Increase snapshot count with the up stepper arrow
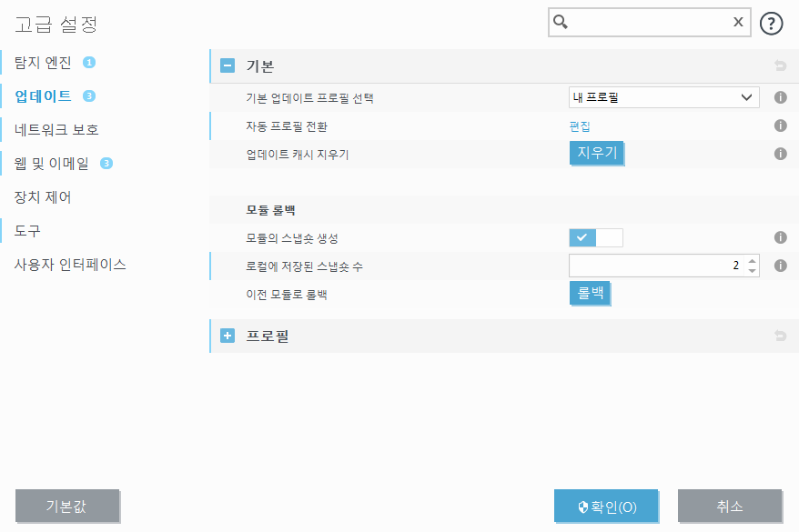 (752, 261)
